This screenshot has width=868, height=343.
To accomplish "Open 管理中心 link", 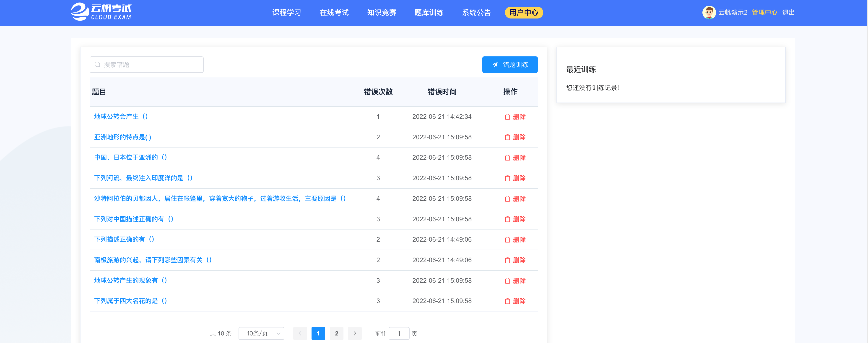I will (x=764, y=13).
